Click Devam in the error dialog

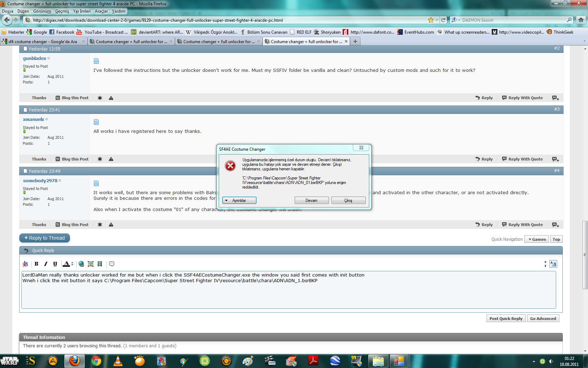click(311, 200)
